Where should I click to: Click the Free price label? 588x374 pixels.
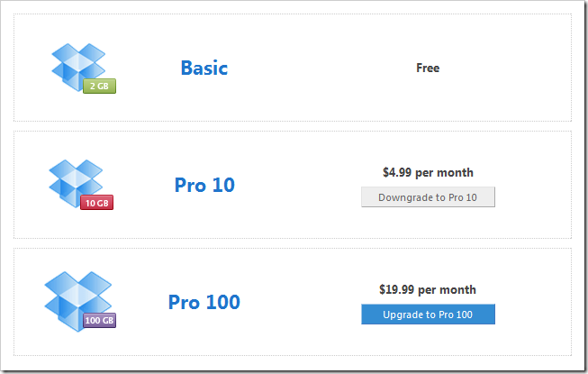click(x=428, y=68)
